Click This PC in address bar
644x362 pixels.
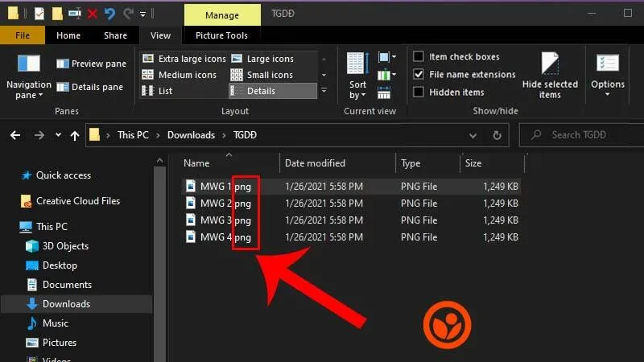coord(133,135)
